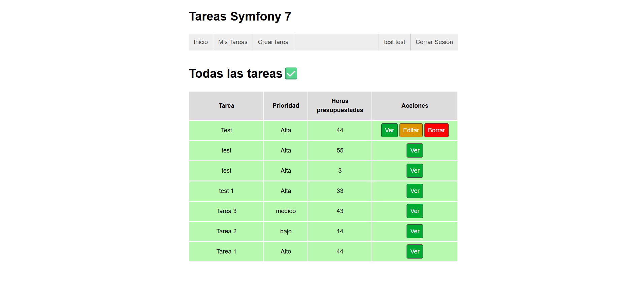This screenshot has width=644, height=305.
Task: Open the test test user link
Action: pyautogui.click(x=394, y=42)
